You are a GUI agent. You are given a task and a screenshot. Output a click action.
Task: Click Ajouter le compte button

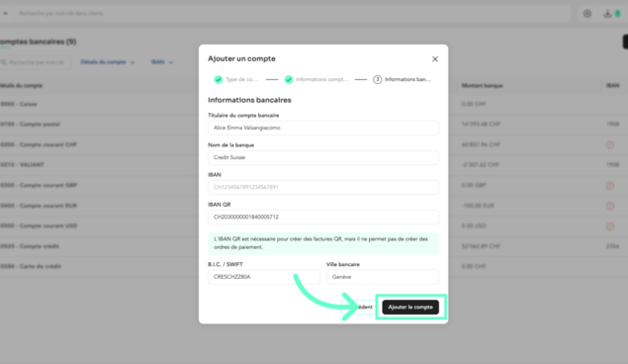click(x=410, y=308)
